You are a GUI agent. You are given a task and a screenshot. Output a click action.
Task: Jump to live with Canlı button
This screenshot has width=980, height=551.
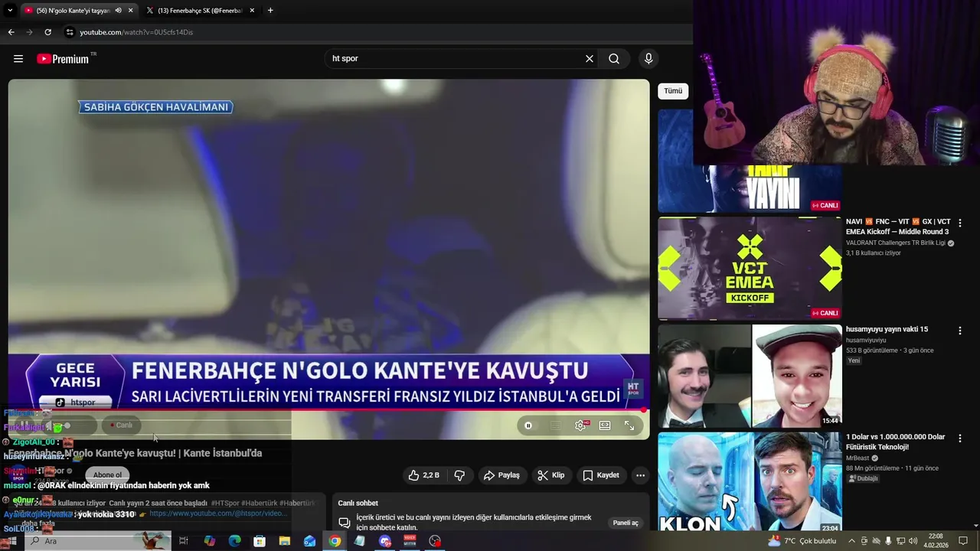[122, 425]
